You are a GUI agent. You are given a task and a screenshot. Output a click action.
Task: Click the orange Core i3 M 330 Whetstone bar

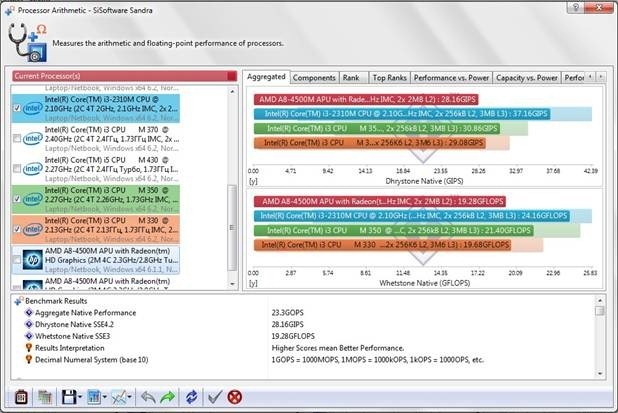(x=382, y=245)
